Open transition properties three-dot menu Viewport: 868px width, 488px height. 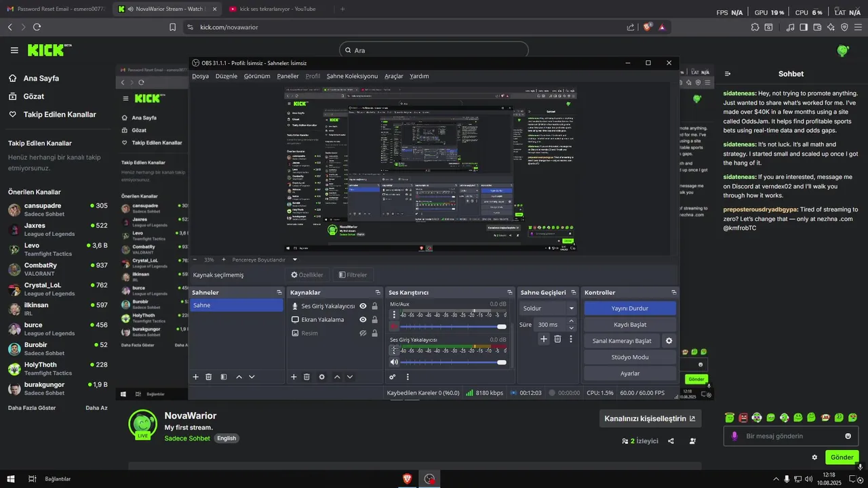[x=571, y=339]
